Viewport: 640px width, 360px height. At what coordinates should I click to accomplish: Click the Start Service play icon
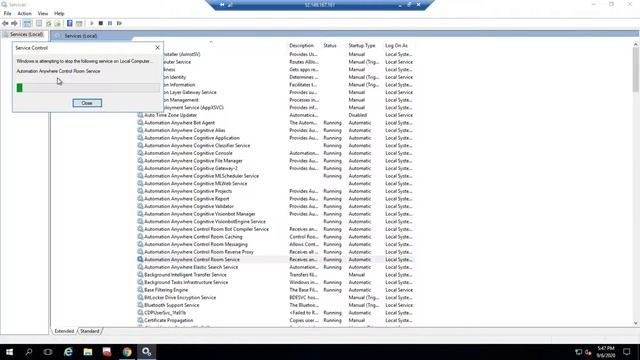click(92, 23)
